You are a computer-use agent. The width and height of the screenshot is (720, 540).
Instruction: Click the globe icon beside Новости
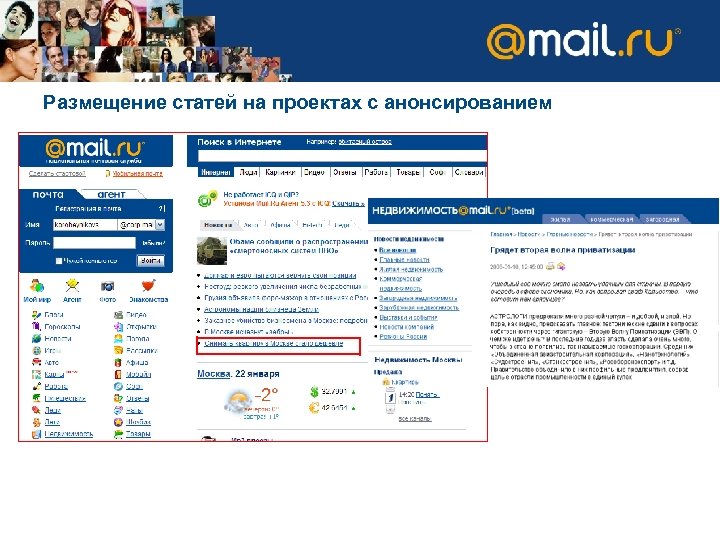pos(37,338)
